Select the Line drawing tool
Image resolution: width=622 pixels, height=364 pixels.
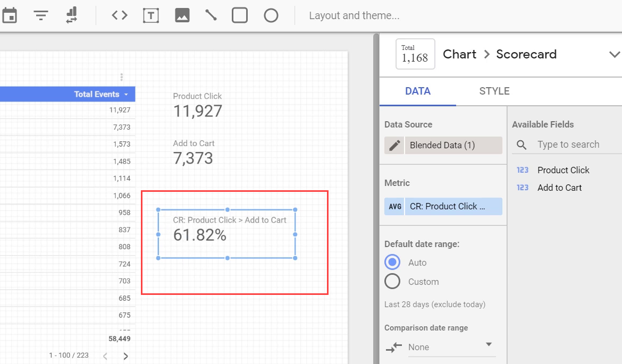click(211, 15)
